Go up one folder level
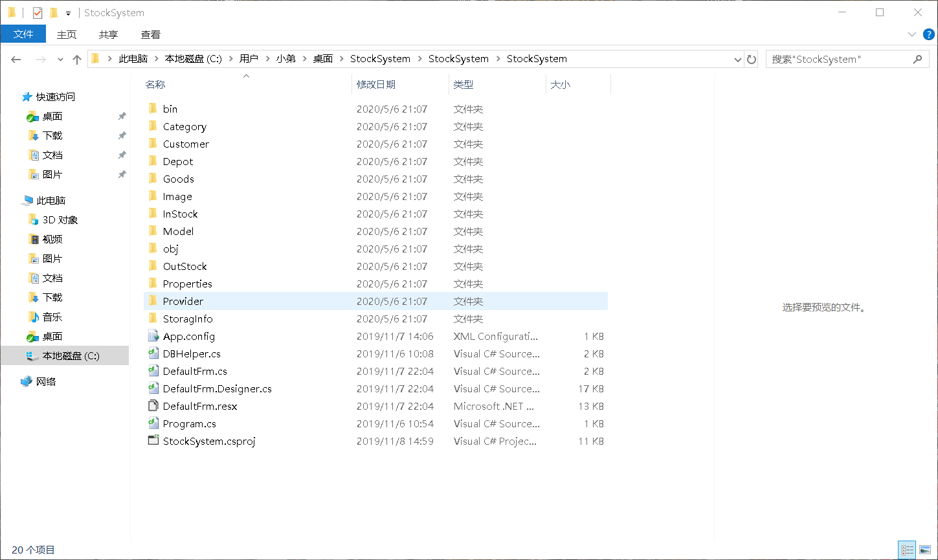Image resolution: width=938 pixels, height=560 pixels. click(77, 59)
